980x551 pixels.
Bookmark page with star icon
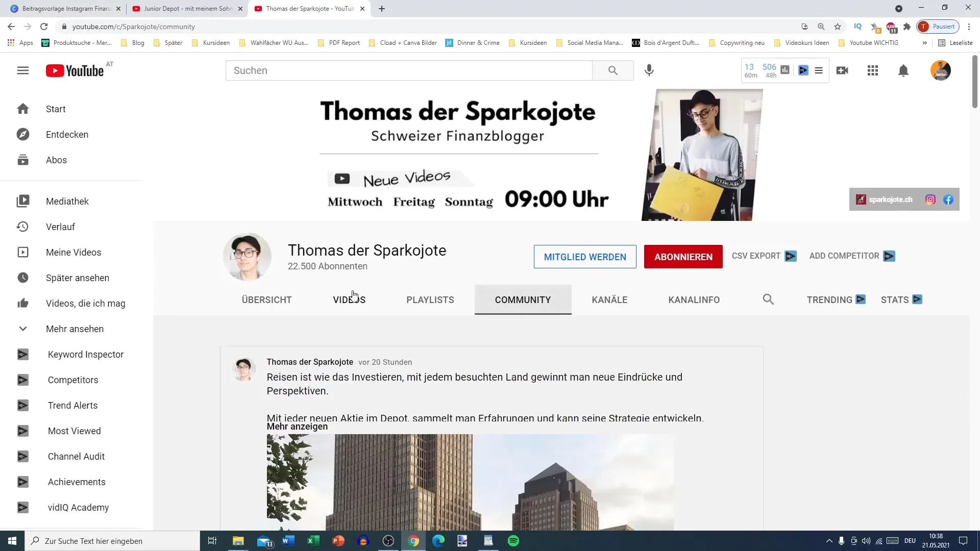point(838,27)
